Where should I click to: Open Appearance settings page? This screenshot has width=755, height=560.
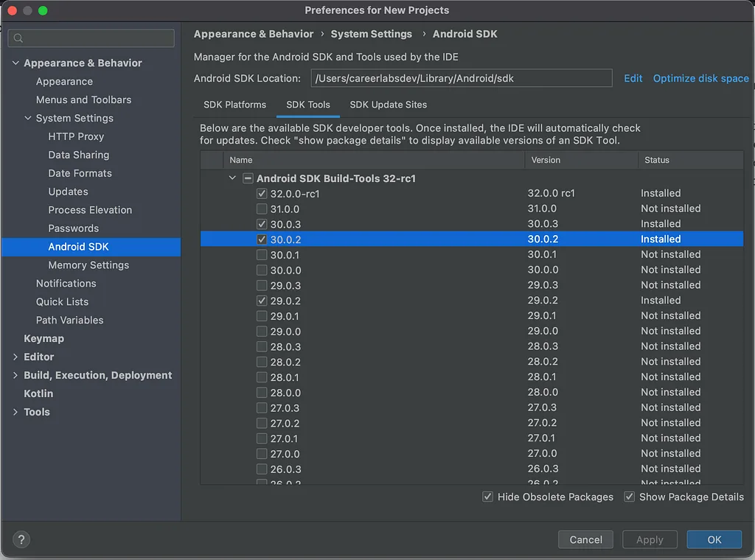pyautogui.click(x=64, y=81)
